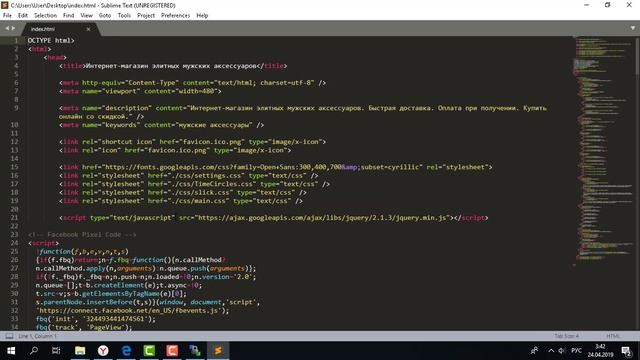Open Windows search from the taskbar
Screen dimensions: 640x360
[x=34, y=351]
